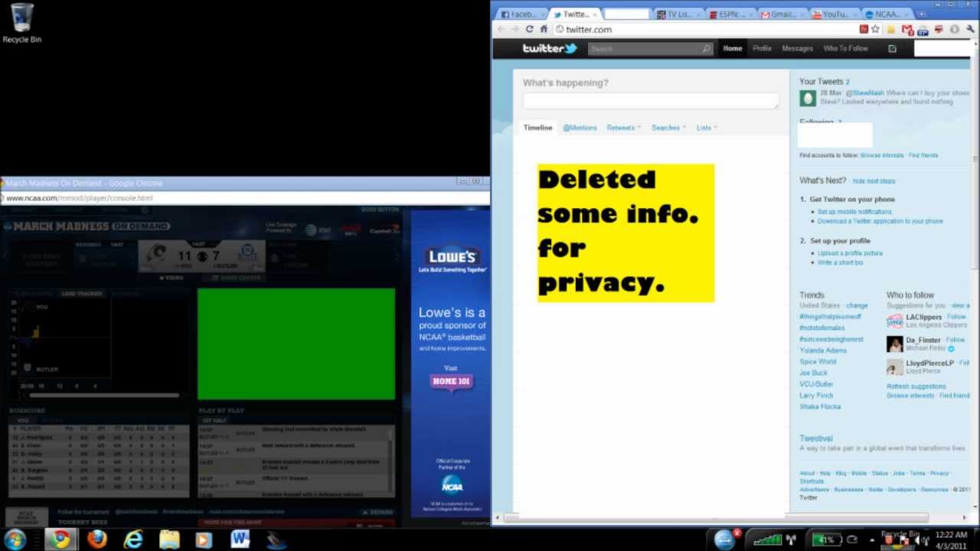
Task: Open Who To Follow in top nav
Action: 845,48
